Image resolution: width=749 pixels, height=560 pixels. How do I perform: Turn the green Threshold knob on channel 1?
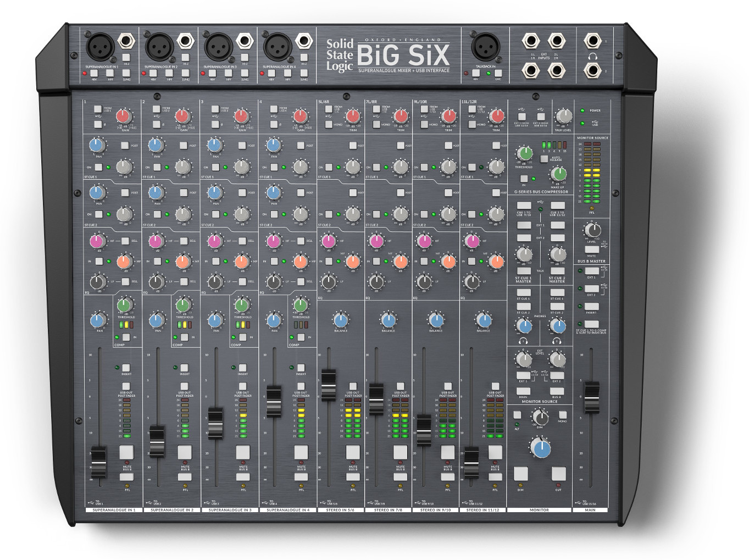(125, 305)
